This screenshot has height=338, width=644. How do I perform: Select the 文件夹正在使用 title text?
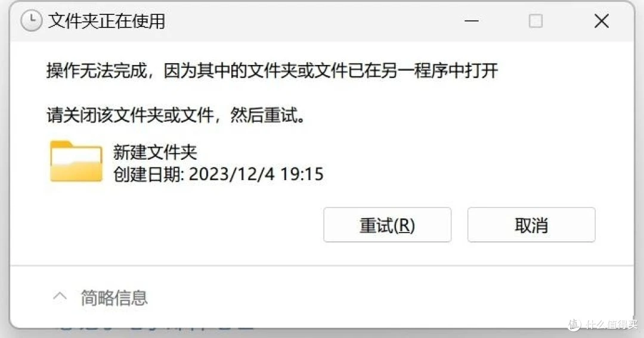pyautogui.click(x=107, y=21)
